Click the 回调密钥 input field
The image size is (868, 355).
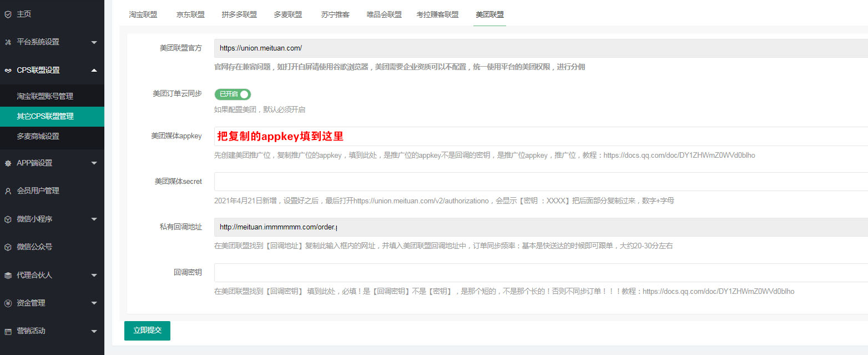(x=541, y=273)
